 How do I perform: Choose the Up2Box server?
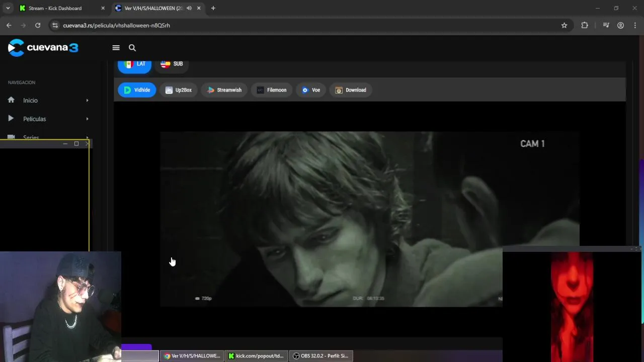pyautogui.click(x=179, y=90)
